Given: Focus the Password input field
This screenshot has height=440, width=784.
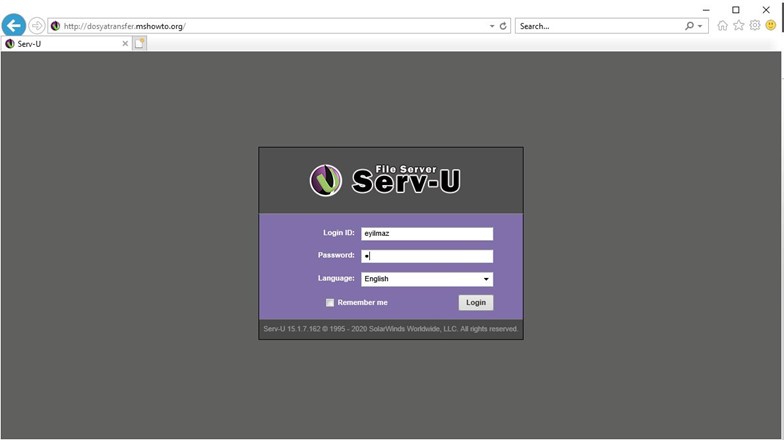Looking at the screenshot, I should point(427,256).
